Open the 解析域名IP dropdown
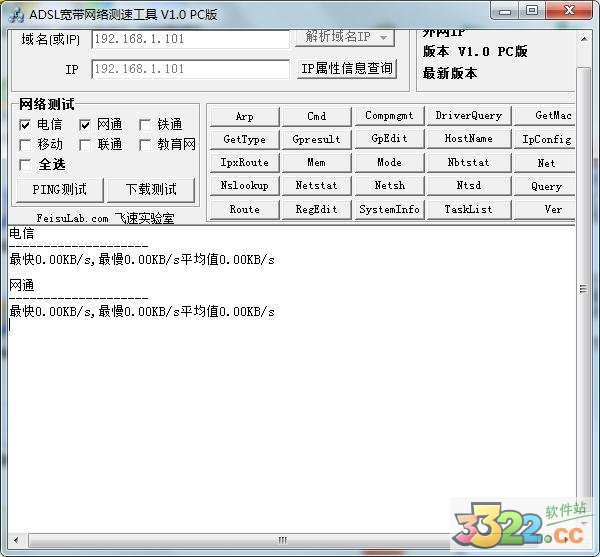600x557 pixels. [x=345, y=37]
